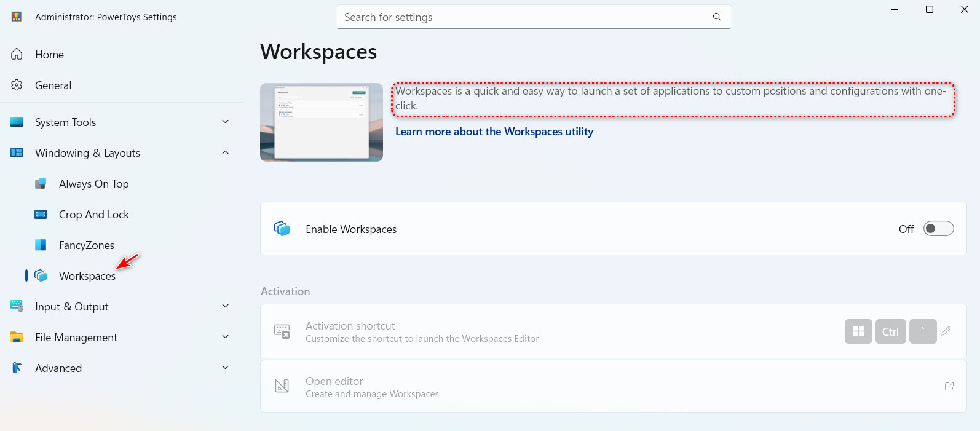980x431 pixels.
Task: Click the Search for settings field
Action: click(x=523, y=17)
